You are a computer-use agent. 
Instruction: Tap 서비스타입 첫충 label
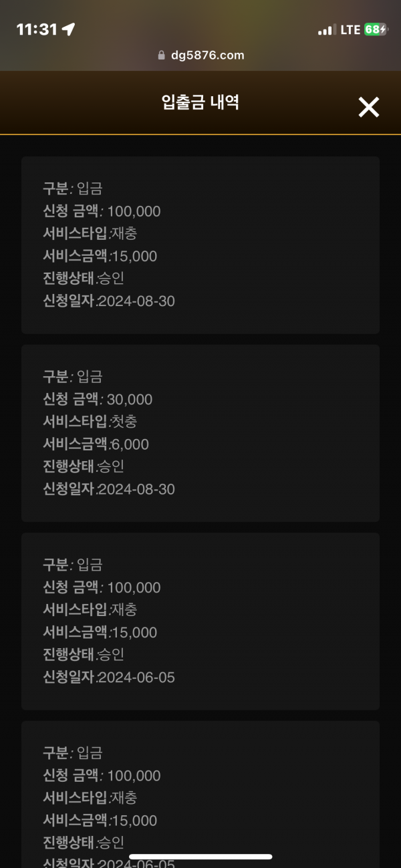90,422
